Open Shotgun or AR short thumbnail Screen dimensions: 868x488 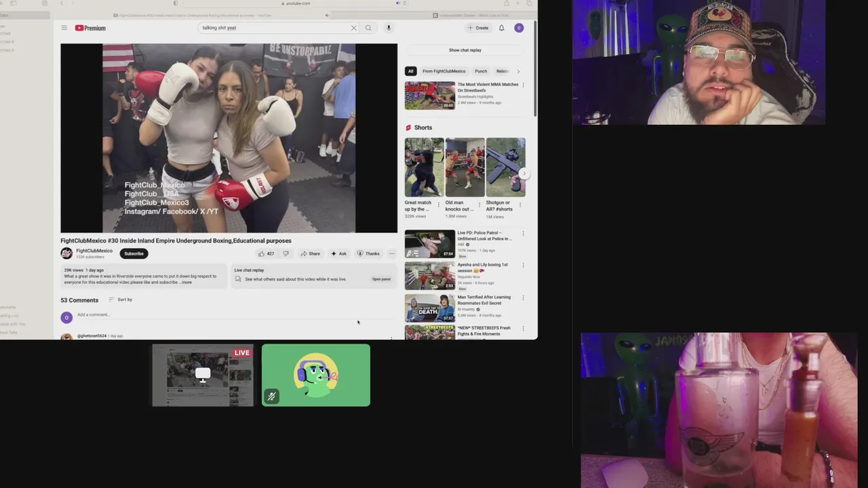click(x=506, y=167)
